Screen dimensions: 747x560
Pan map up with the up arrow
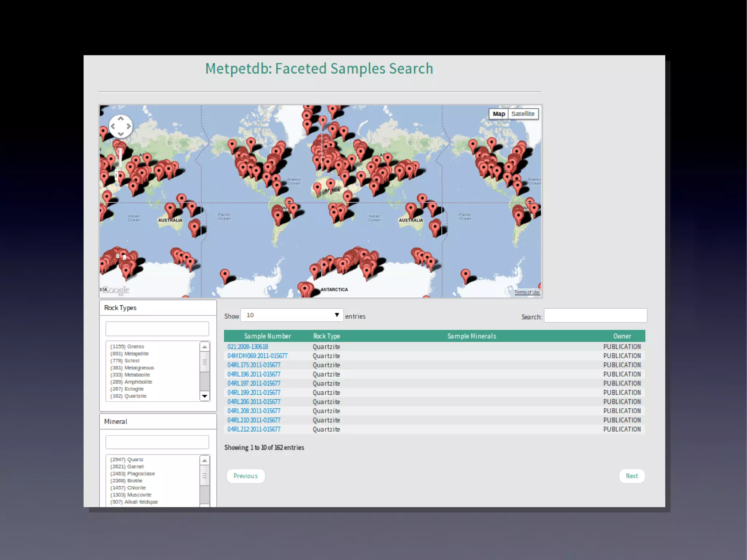click(121, 119)
